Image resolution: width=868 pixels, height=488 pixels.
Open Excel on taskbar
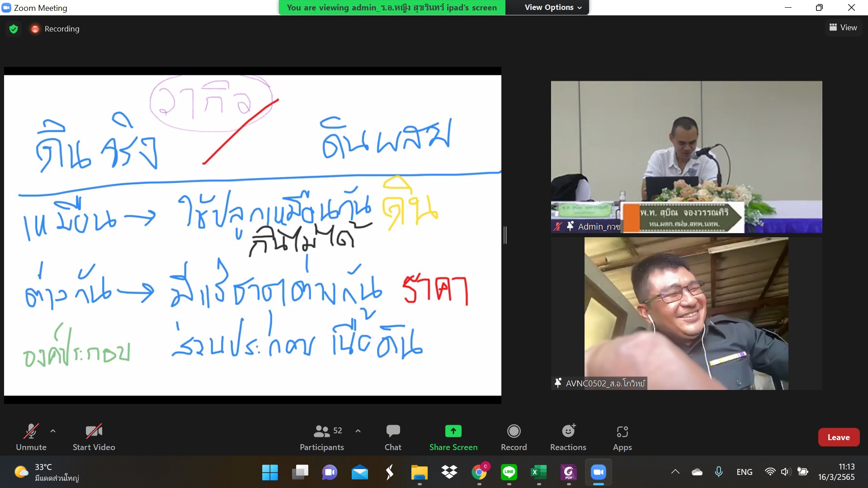(538, 473)
